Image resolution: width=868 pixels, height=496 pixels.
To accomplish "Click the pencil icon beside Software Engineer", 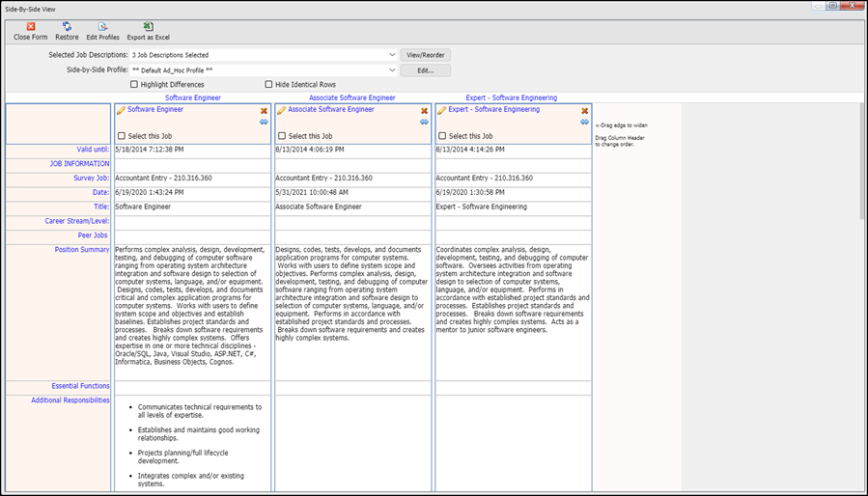I will [122, 110].
